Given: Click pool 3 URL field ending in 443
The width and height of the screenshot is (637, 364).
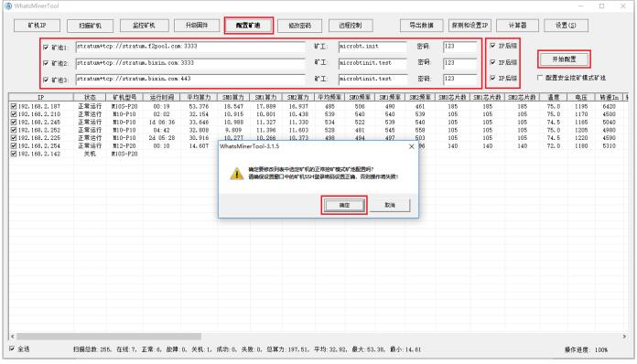Looking at the screenshot, I should (190, 80).
